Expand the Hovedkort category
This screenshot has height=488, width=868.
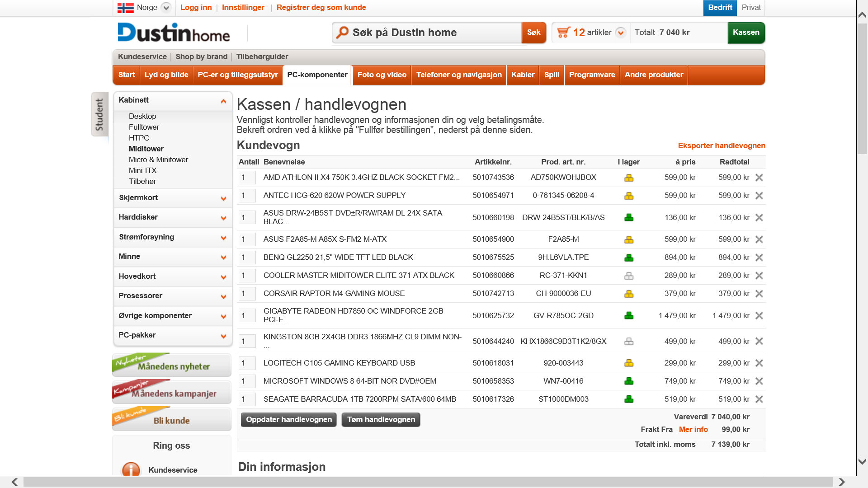(223, 277)
